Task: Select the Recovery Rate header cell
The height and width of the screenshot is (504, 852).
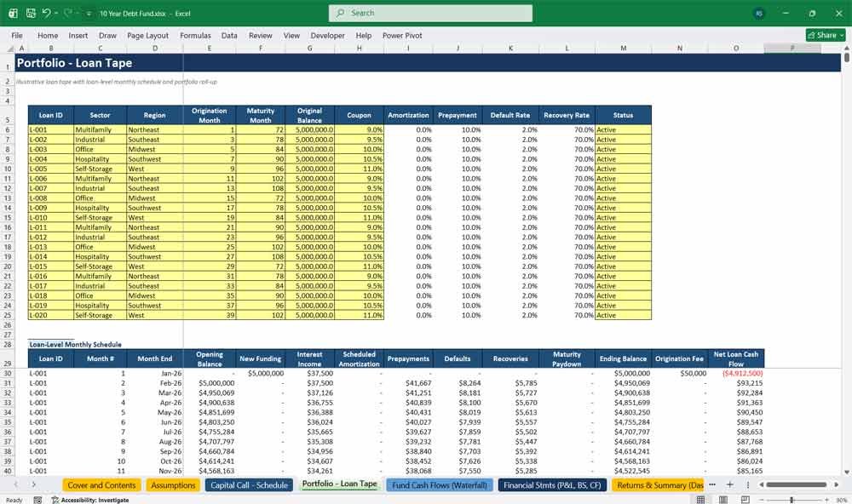Action: pos(567,115)
